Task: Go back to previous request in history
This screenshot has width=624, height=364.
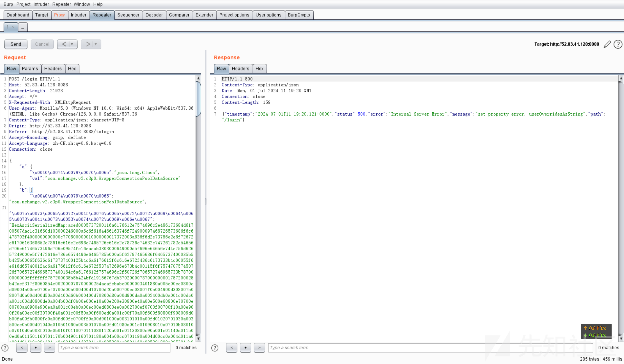Action: [64, 44]
